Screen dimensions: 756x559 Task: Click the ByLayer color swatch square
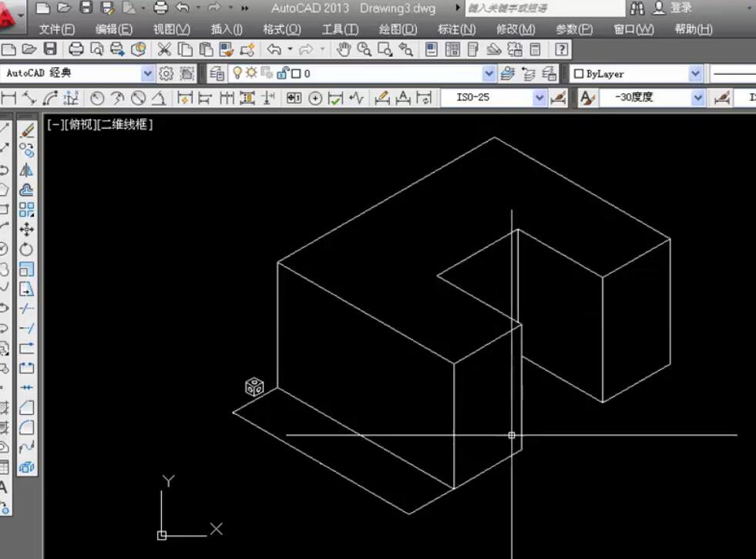[579, 74]
